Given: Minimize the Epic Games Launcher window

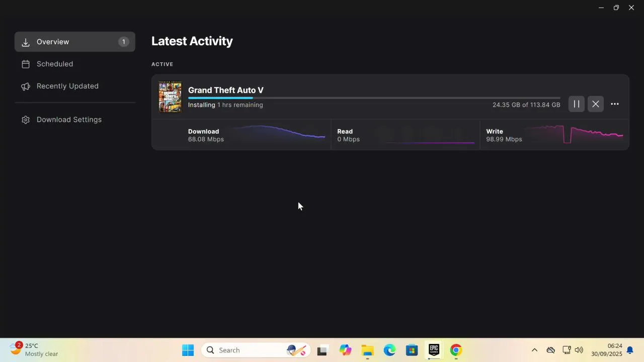Looking at the screenshot, I should [x=601, y=8].
